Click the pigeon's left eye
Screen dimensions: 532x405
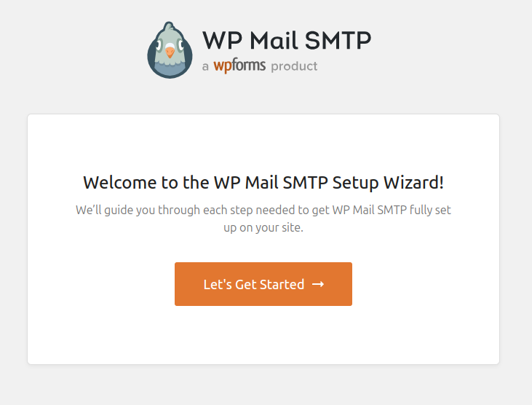pos(159,44)
